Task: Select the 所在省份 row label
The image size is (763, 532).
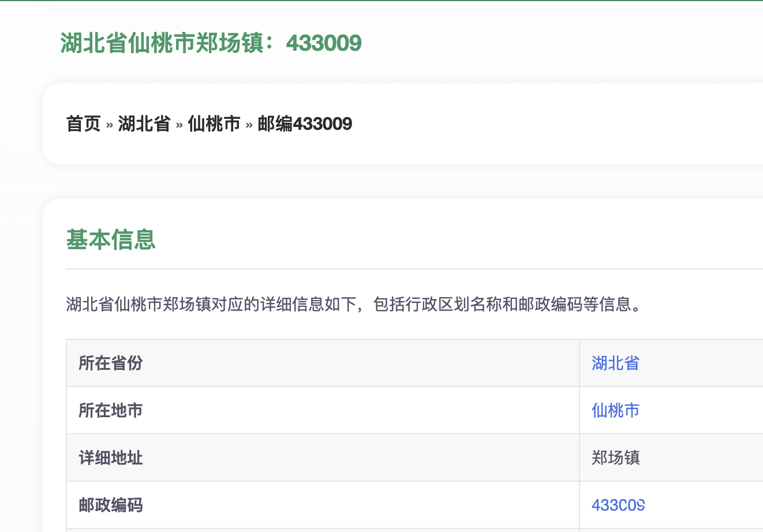Action: pos(111,363)
